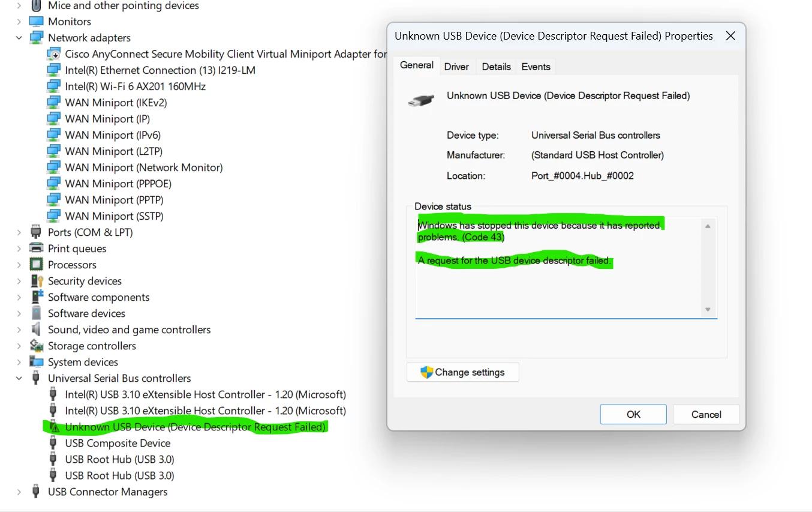Select Unknown USB Device (Device Descriptor Request Failed)
The image size is (812, 512).
coord(195,427)
